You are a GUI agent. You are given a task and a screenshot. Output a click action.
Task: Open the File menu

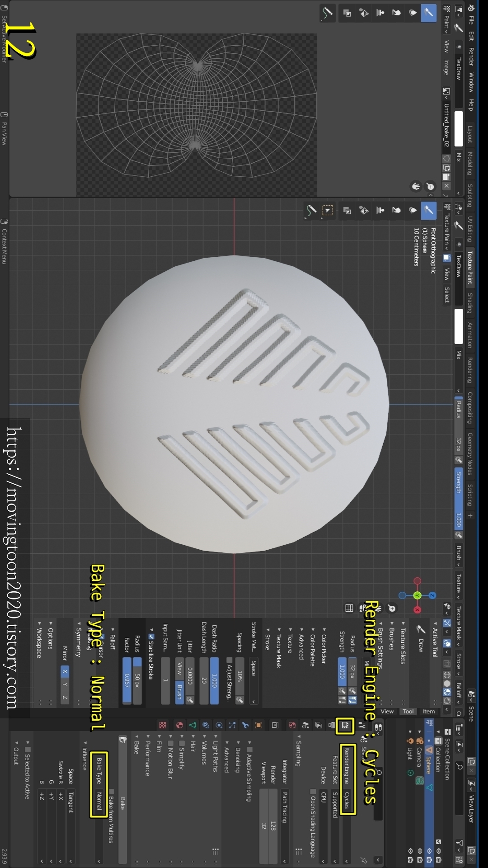click(471, 20)
